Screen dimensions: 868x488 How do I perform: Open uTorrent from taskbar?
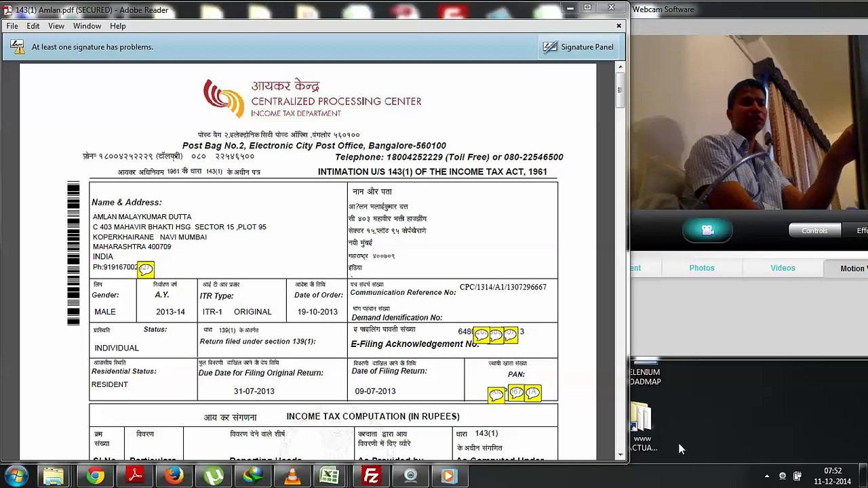click(214, 476)
